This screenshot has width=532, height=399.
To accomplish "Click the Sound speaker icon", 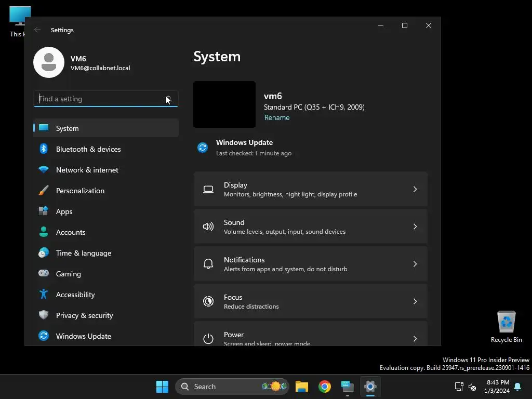I will point(208,227).
